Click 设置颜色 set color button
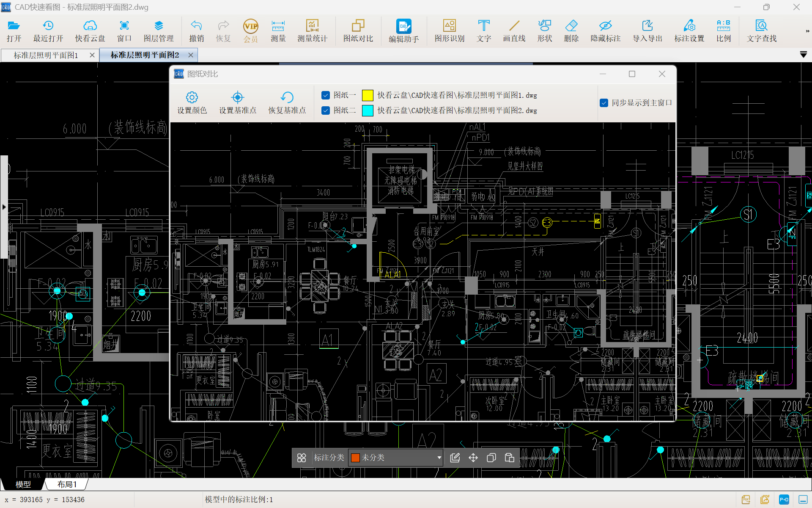 click(192, 103)
